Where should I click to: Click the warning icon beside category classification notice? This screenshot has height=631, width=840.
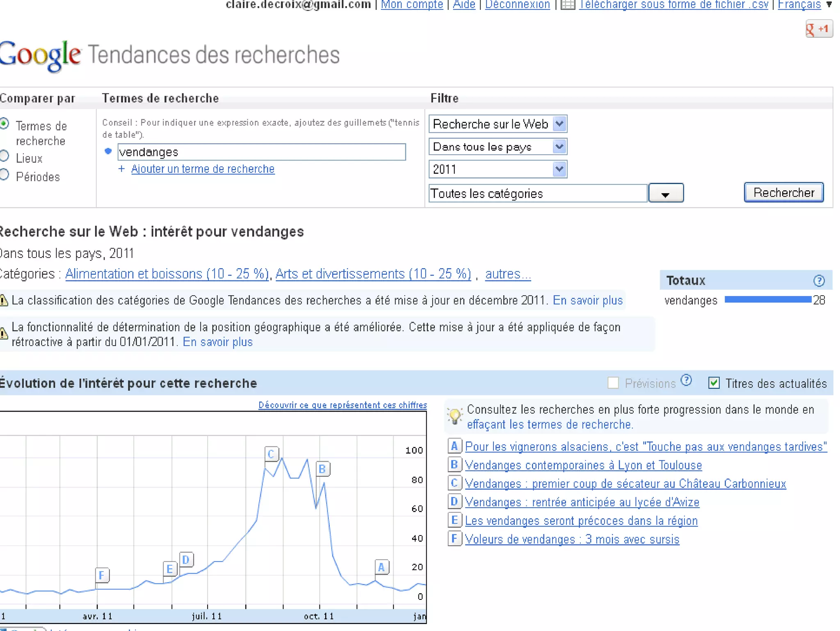(x=4, y=301)
